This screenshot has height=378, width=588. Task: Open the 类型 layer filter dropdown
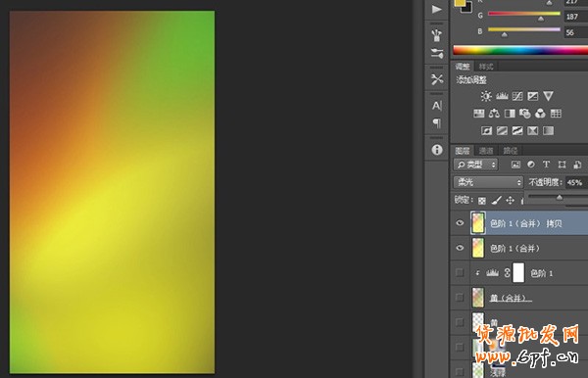[x=475, y=165]
